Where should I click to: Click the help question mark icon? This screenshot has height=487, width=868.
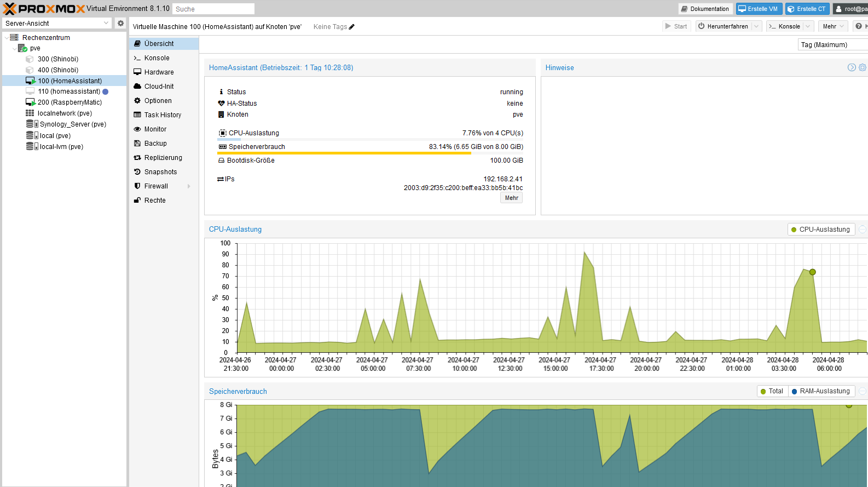859,26
